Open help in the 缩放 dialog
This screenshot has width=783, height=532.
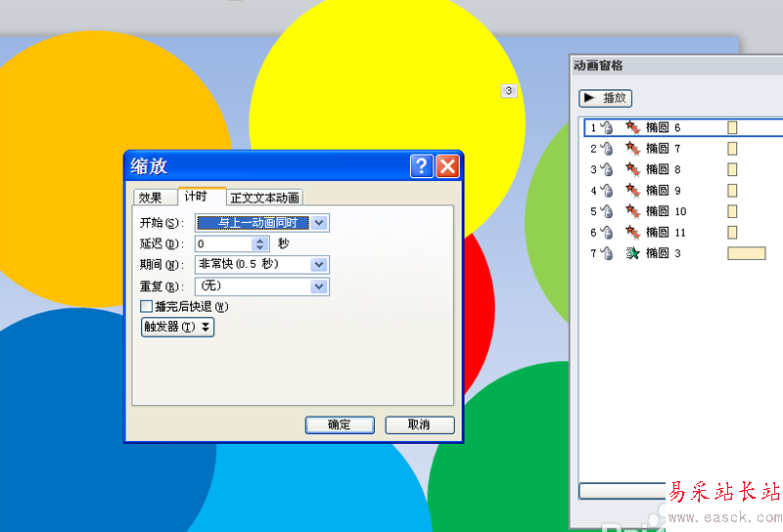[x=422, y=166]
